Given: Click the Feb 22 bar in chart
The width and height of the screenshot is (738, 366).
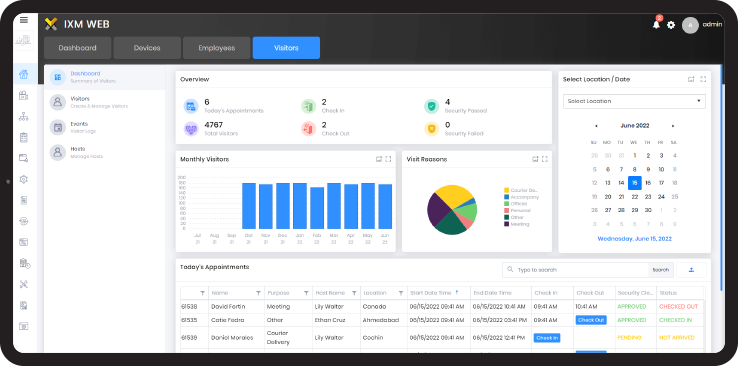Looking at the screenshot, I should point(317,208).
